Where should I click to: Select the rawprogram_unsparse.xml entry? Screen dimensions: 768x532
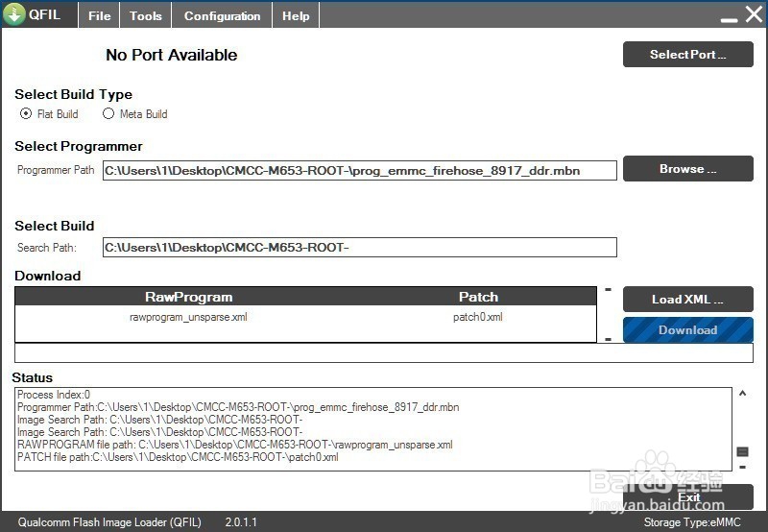click(x=188, y=317)
